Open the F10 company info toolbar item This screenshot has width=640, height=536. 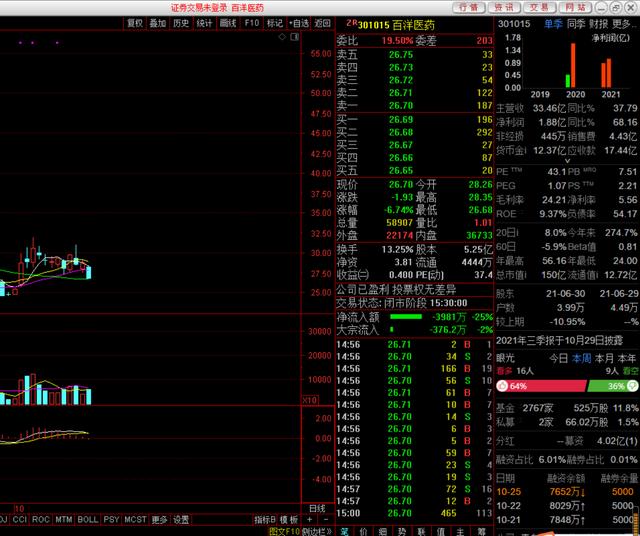coord(252,22)
